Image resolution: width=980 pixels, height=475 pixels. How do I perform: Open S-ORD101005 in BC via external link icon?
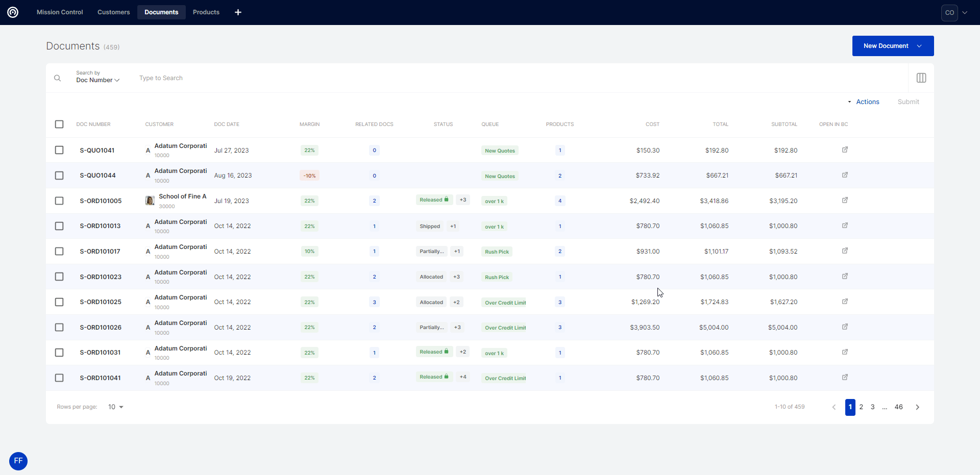[845, 201]
